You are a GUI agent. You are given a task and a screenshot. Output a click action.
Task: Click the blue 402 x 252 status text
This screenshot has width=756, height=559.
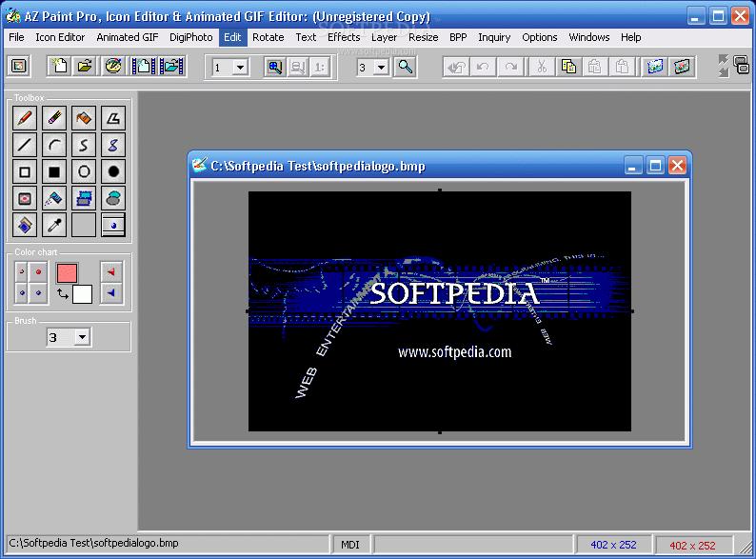(613, 545)
